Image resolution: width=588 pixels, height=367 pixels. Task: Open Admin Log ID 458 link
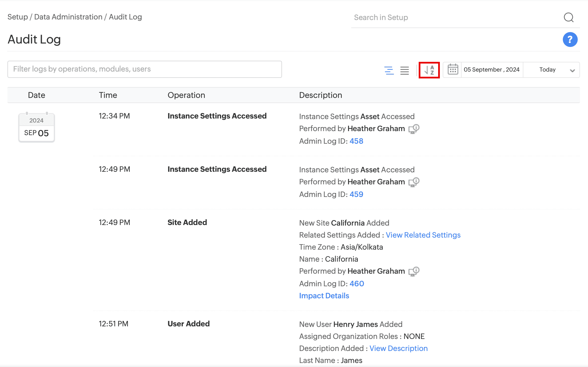point(356,141)
